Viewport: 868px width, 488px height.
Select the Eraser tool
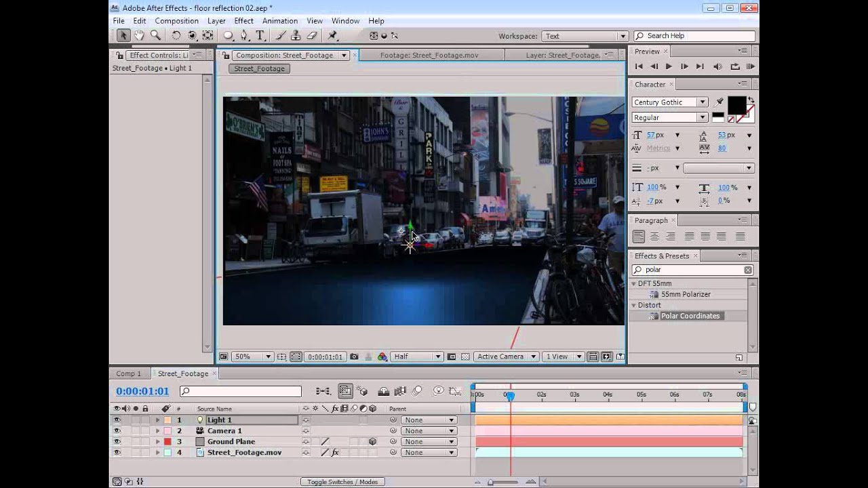311,36
